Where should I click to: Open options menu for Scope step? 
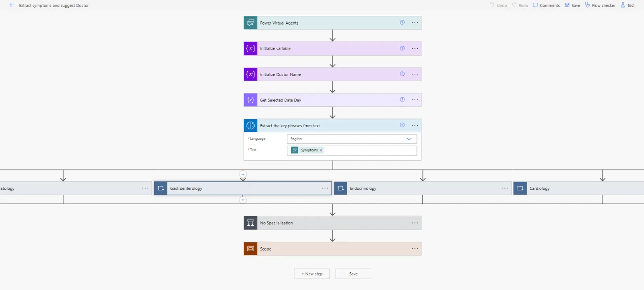(x=415, y=249)
